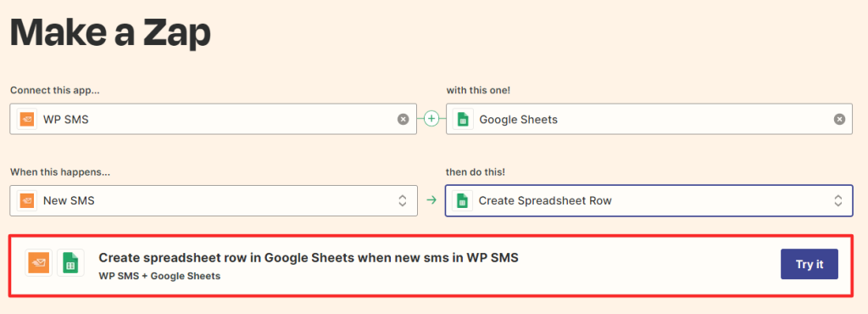Click the Google Sheets icon in with this one field
Screen dimensions: 868x314
click(463, 119)
